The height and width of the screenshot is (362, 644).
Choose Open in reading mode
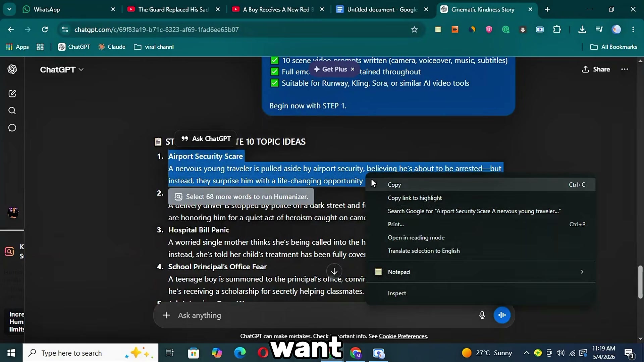(480, 237)
